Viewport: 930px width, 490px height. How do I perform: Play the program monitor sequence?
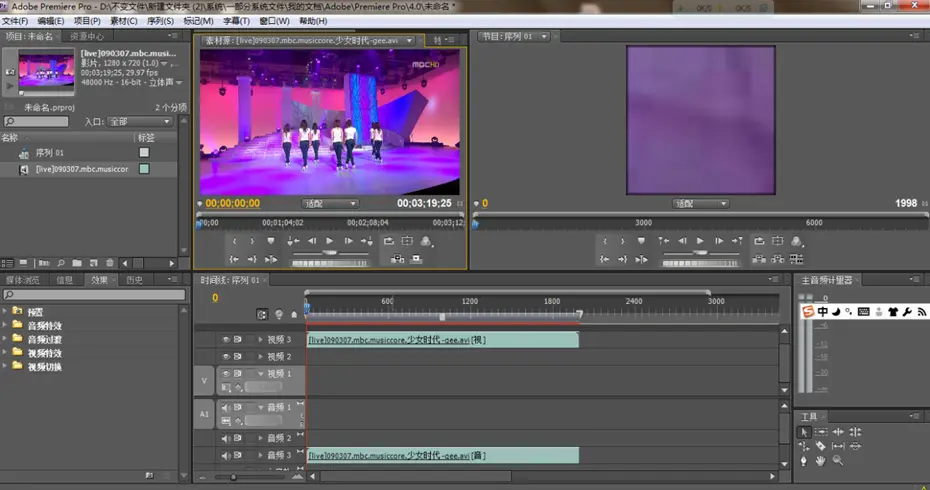click(x=700, y=241)
